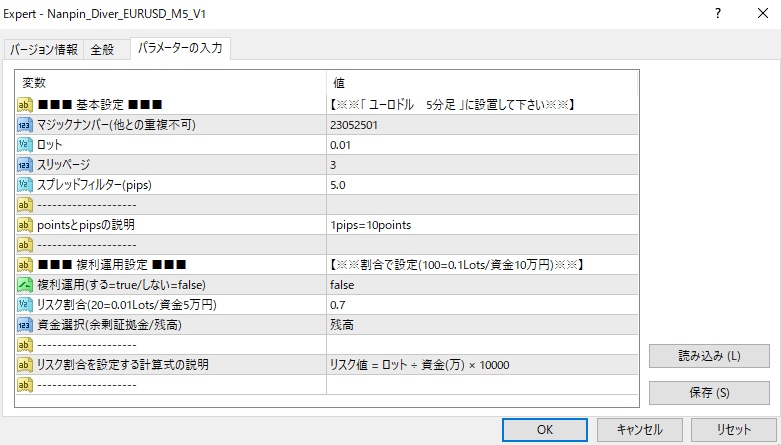781x445 pixels.
Task: Click the help question mark button
Action: click(x=718, y=13)
